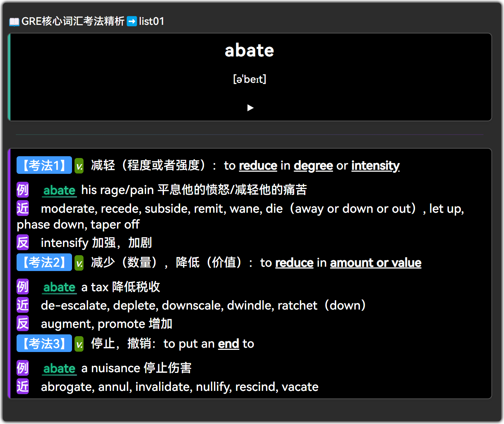Open GRE核心词汇考法精析 book title
The height and width of the screenshot is (424, 504).
[73, 22]
